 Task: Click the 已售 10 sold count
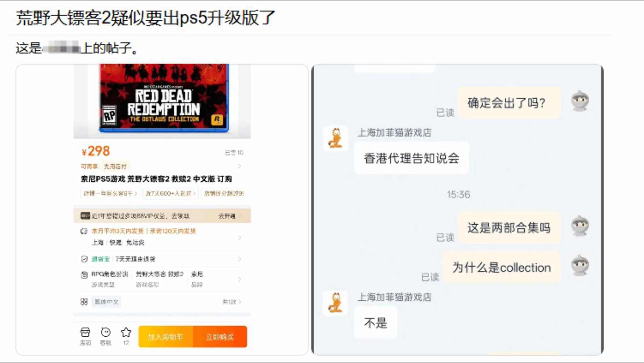234,153
